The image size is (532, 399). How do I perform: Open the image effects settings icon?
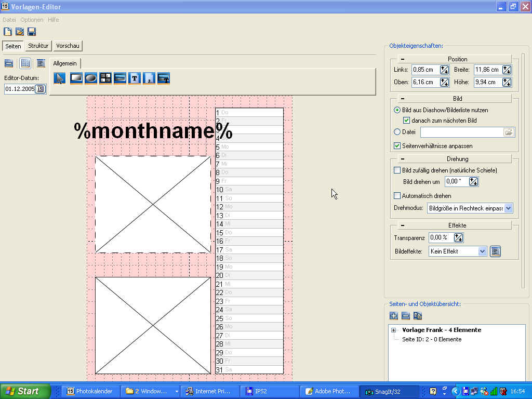coord(495,251)
